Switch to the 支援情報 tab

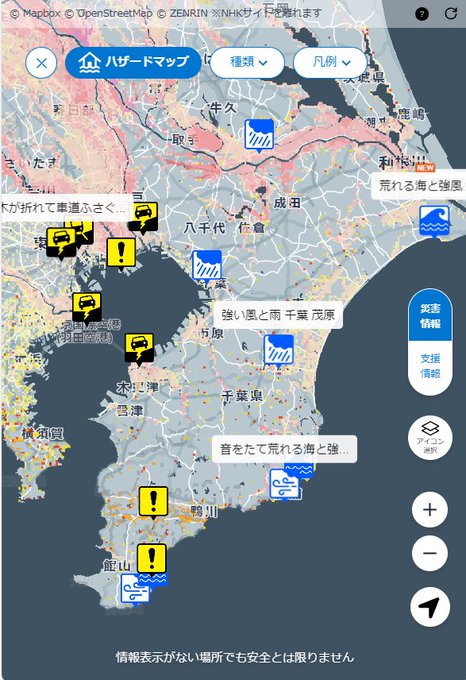430,366
